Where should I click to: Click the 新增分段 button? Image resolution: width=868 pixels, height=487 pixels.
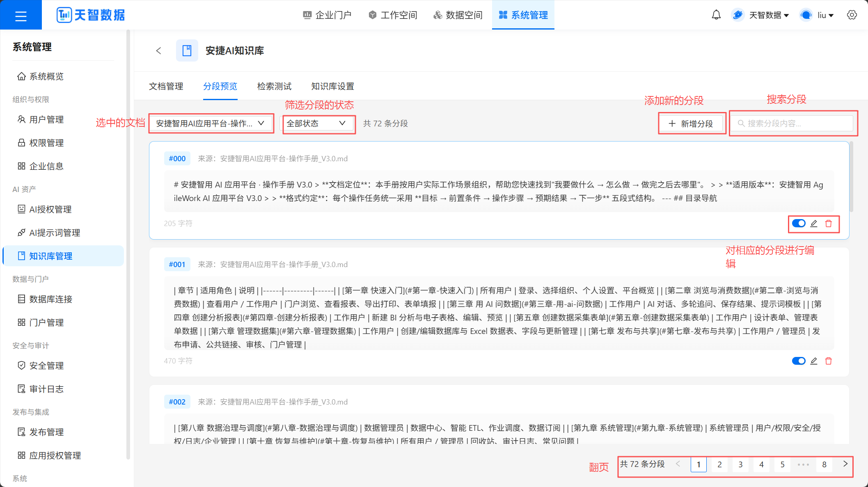[x=691, y=123]
